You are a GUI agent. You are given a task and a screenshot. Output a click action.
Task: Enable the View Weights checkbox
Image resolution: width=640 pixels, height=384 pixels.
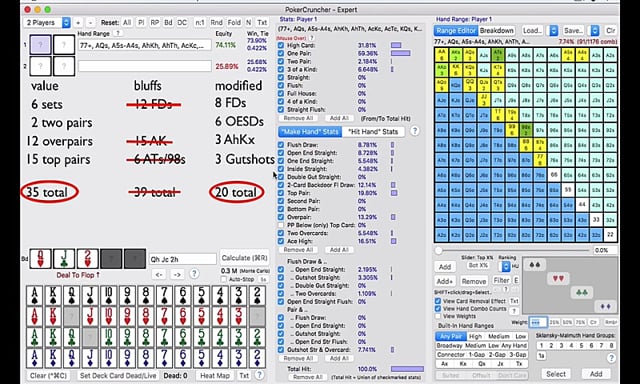coord(438,316)
